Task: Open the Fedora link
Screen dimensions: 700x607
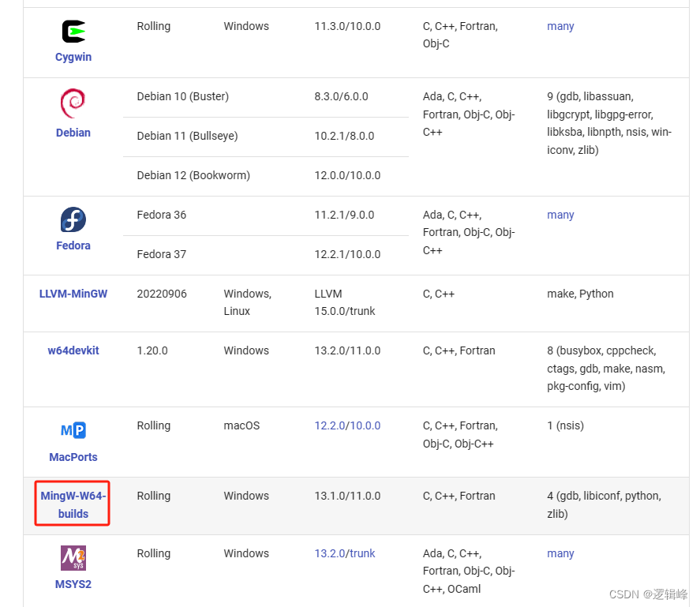Action: [73, 245]
